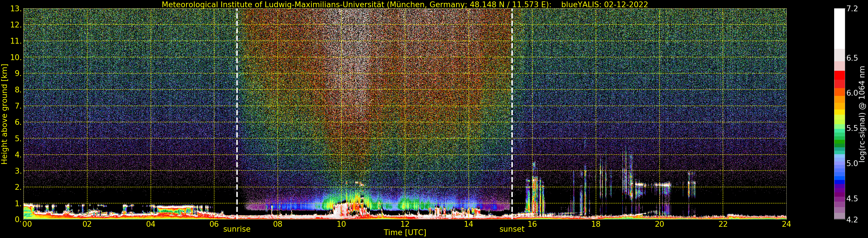Image resolution: width=868 pixels, height=238 pixels.
Task: Click the 'sunrise' label
Action: click(x=237, y=229)
